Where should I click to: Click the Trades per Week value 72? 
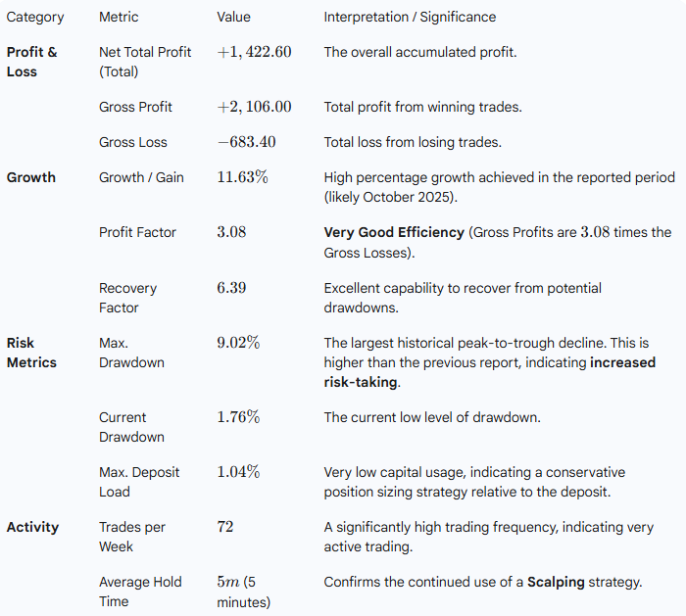[225, 527]
